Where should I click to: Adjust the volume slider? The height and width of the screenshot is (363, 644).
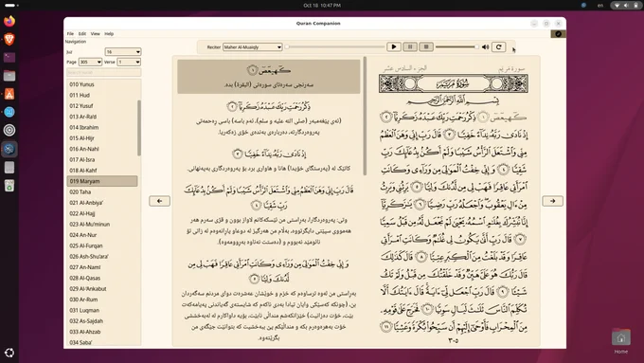click(x=457, y=46)
